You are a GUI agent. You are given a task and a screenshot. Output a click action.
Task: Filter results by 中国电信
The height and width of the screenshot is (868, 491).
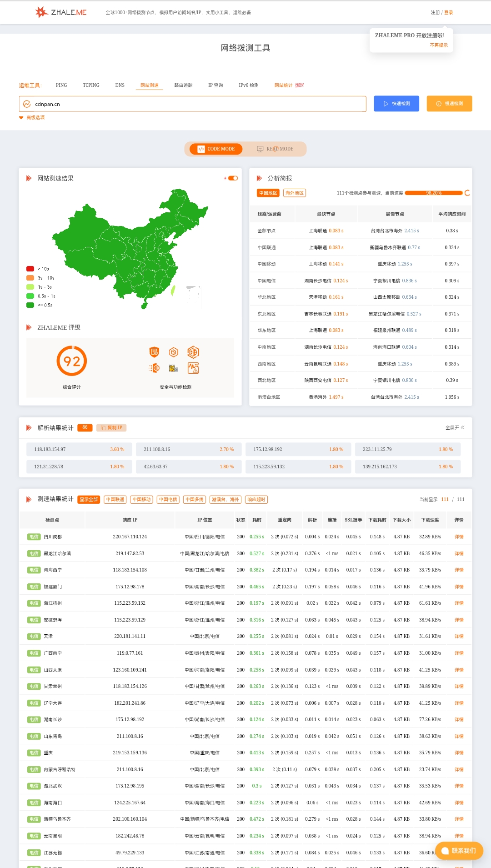(x=168, y=500)
